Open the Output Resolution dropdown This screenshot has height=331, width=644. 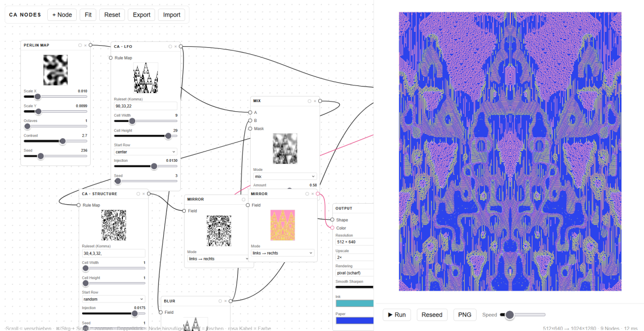click(x=354, y=242)
